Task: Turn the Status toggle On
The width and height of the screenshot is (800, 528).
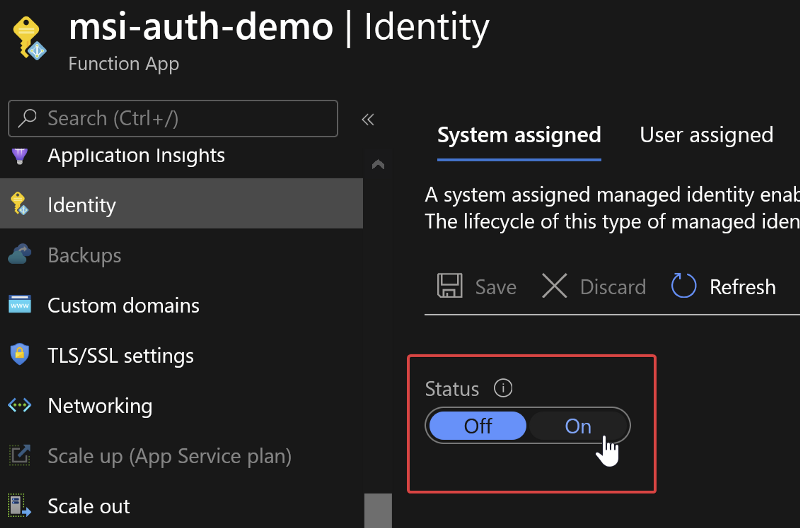Action: coord(578,426)
